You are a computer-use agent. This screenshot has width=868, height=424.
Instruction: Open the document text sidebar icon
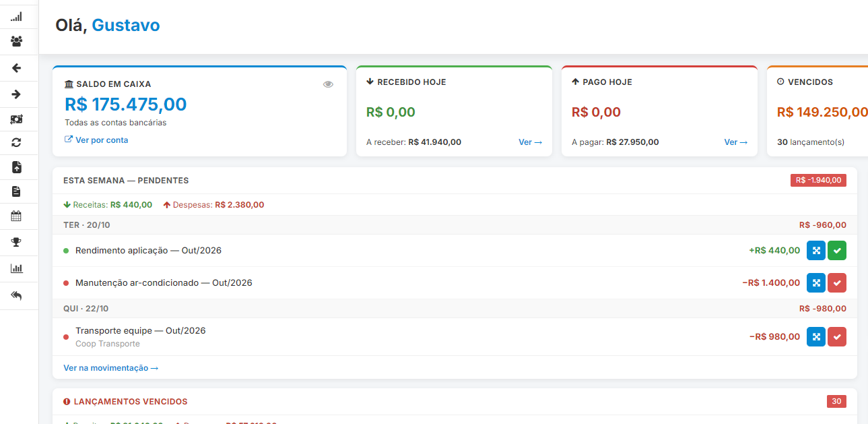(x=17, y=192)
